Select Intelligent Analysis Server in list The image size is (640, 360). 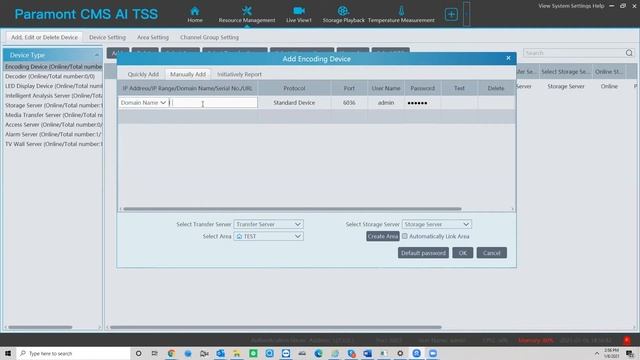click(53, 96)
